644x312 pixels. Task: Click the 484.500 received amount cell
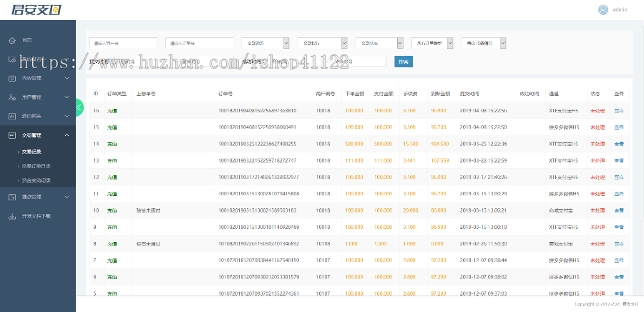click(x=440, y=144)
